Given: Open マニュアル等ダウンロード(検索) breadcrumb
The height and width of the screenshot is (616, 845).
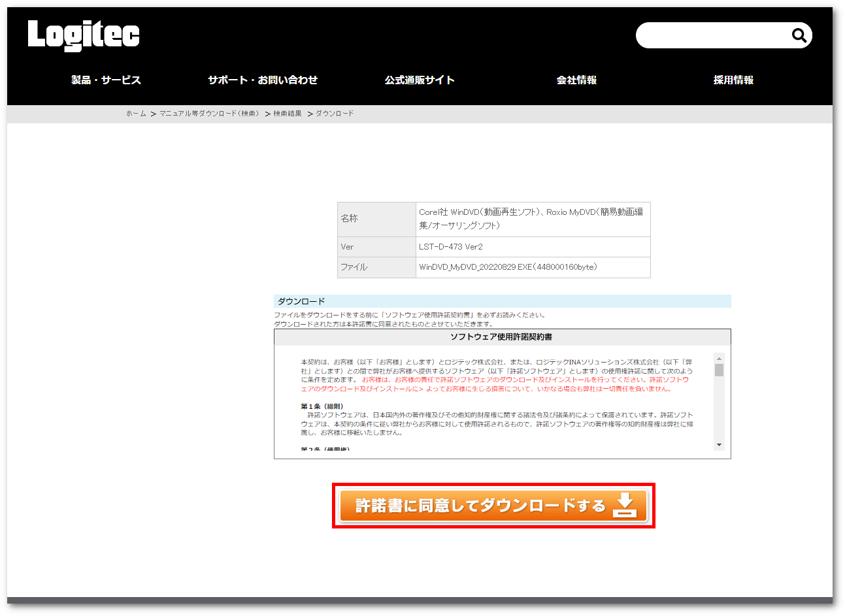Looking at the screenshot, I should (210, 114).
